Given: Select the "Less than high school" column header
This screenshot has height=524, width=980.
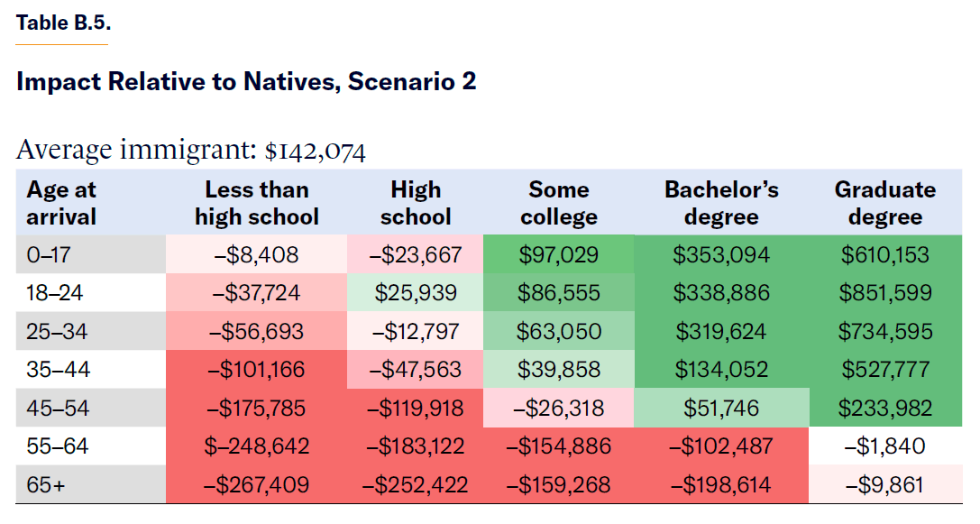Looking at the screenshot, I should tap(257, 203).
